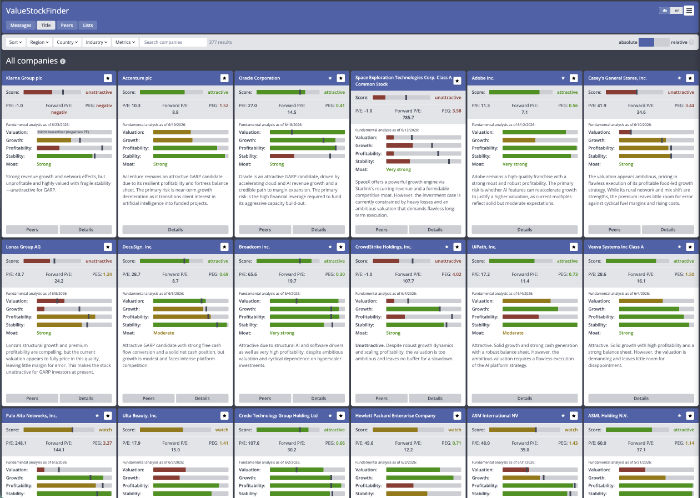
Task: Open Details for Accenture plc
Action: [x=175, y=229]
